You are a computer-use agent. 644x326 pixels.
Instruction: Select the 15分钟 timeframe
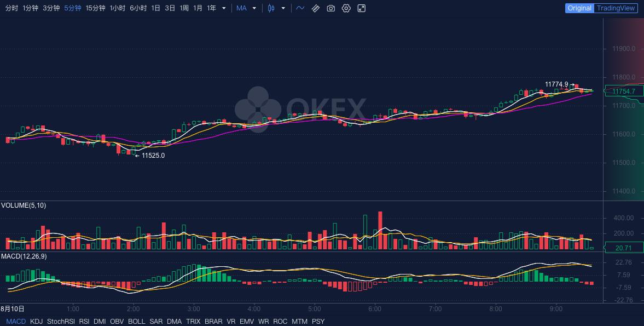[x=95, y=8]
